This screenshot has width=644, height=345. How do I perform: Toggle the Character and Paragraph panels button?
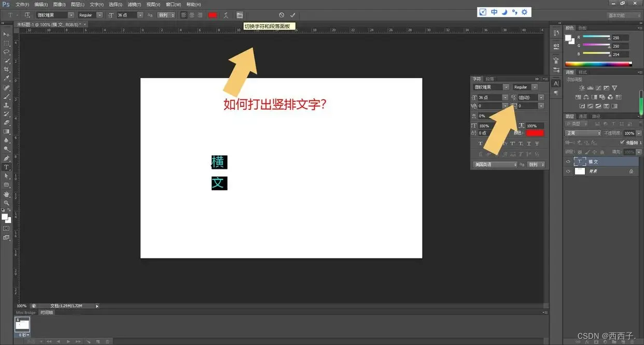240,15
